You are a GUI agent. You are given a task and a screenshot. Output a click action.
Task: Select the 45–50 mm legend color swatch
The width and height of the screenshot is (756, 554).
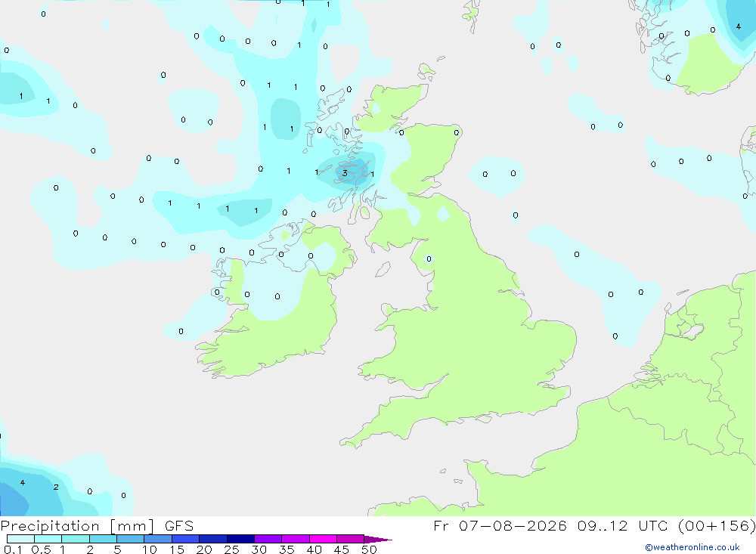tap(350, 539)
